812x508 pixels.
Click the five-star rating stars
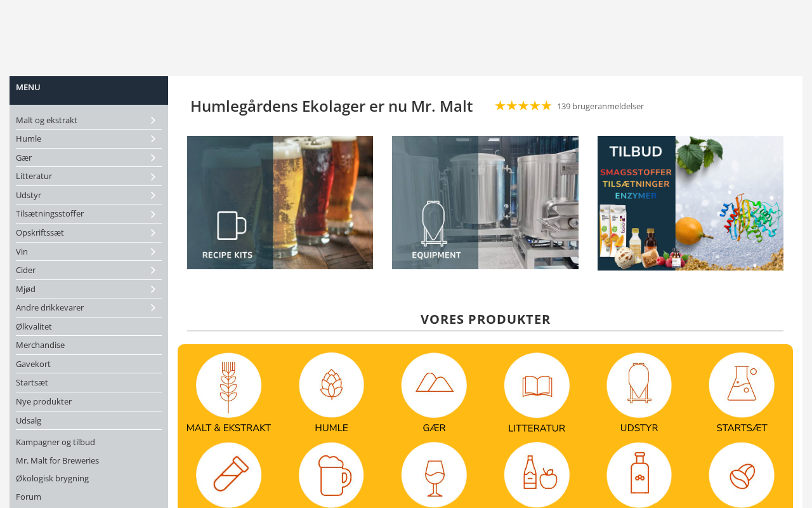tap(523, 106)
